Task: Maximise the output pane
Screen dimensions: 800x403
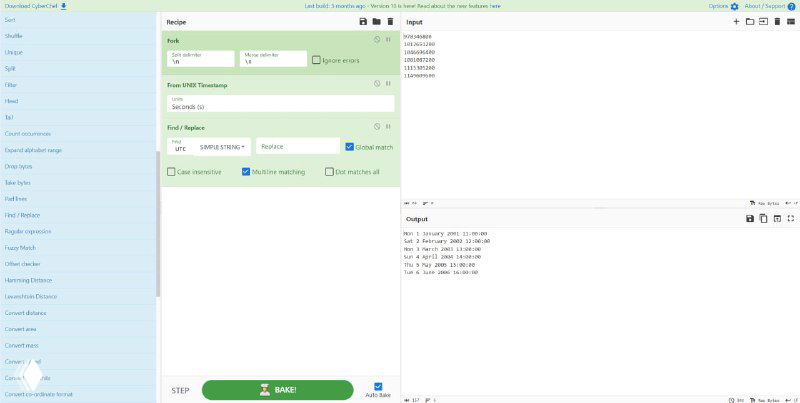Action: pos(791,218)
